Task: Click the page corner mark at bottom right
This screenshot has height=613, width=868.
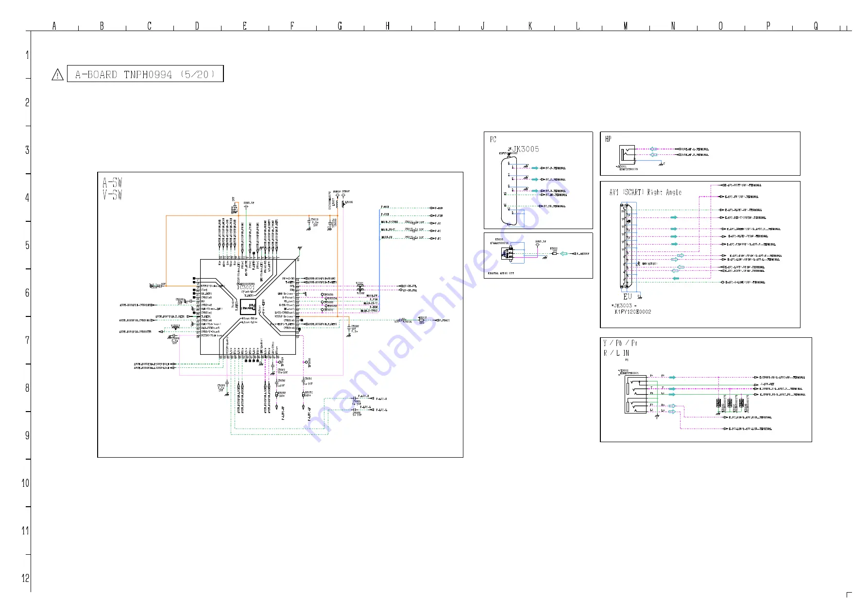Action: (849, 595)
